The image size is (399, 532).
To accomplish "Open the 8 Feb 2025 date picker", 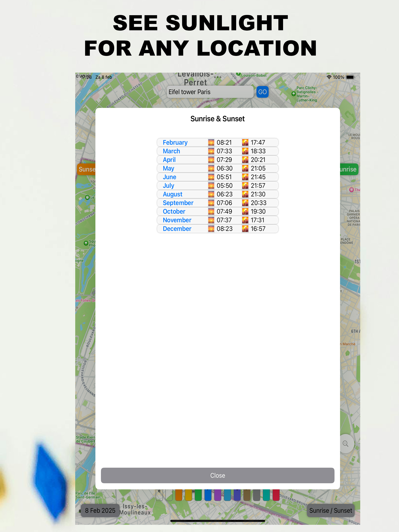I will click(x=100, y=510).
